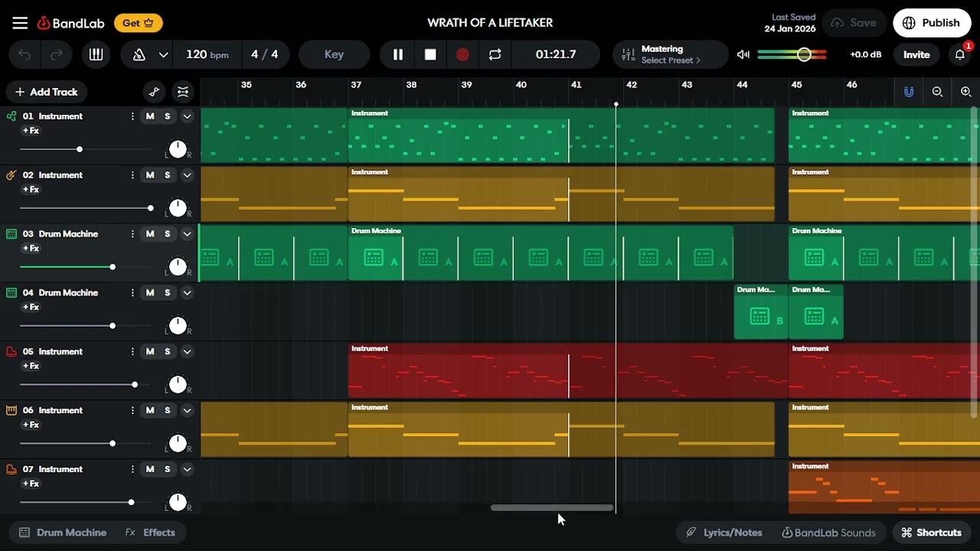Open the notifications bell
The image size is (980, 551).
(960, 54)
